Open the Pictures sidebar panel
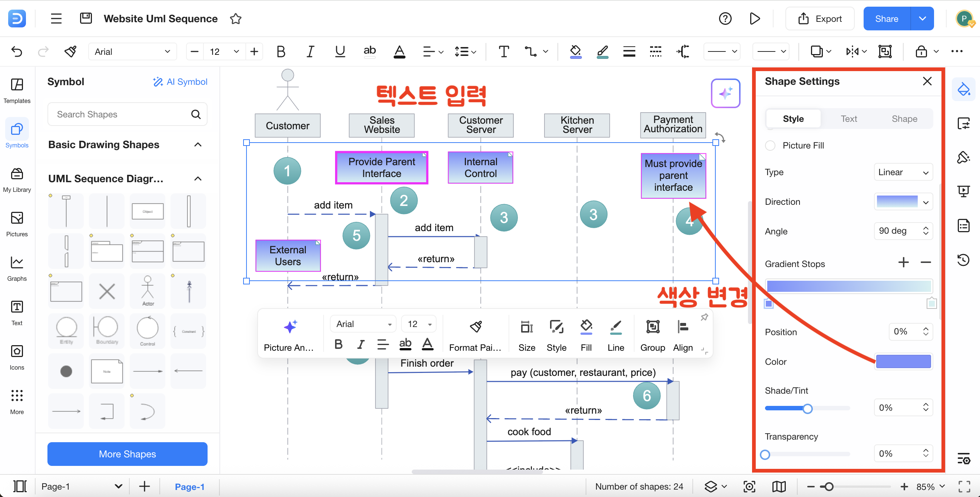 (17, 224)
